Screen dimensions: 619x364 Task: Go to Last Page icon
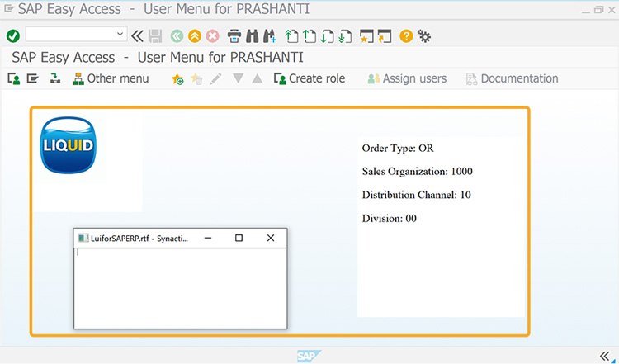pos(345,36)
